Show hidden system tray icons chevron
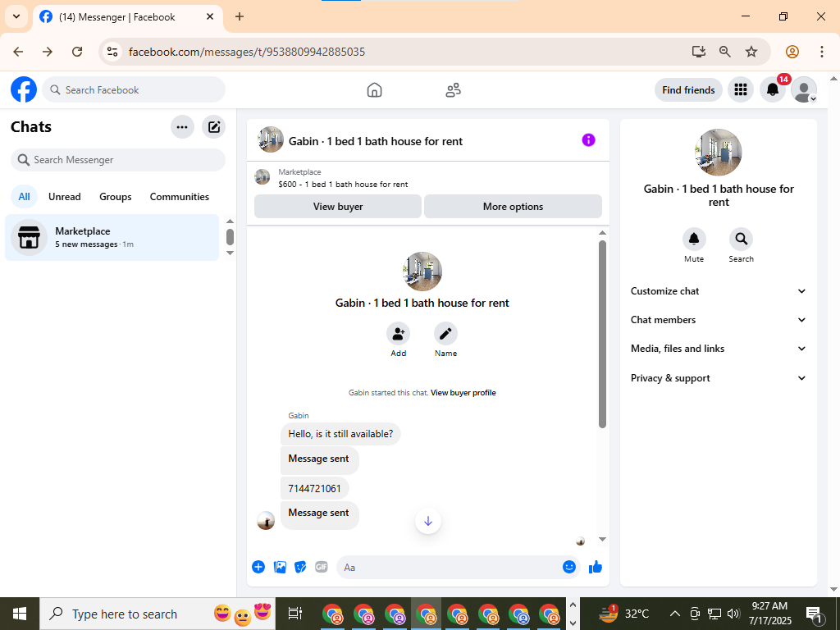 coord(675,614)
